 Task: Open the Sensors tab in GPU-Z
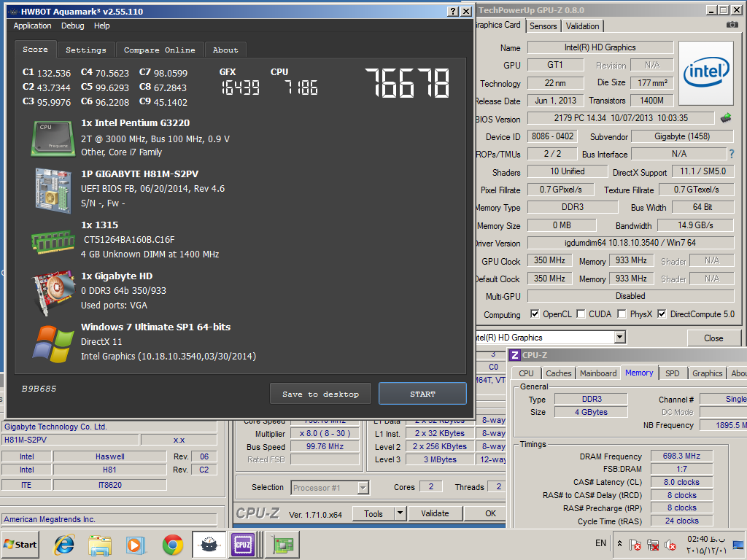(x=543, y=26)
